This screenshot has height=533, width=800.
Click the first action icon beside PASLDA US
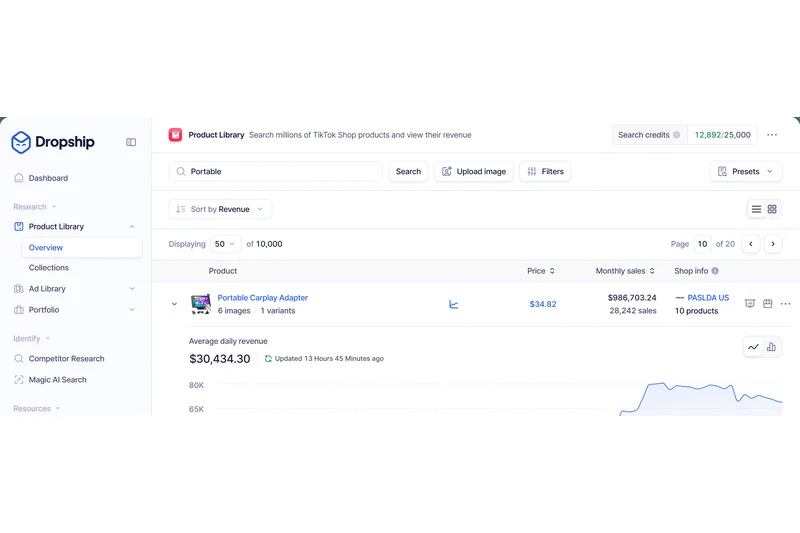pos(749,303)
